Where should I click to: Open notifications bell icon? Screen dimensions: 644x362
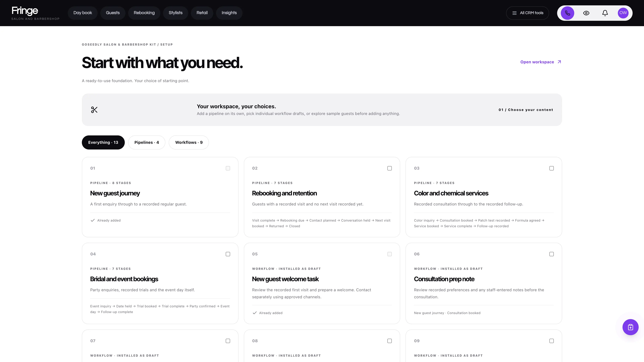pyautogui.click(x=605, y=13)
